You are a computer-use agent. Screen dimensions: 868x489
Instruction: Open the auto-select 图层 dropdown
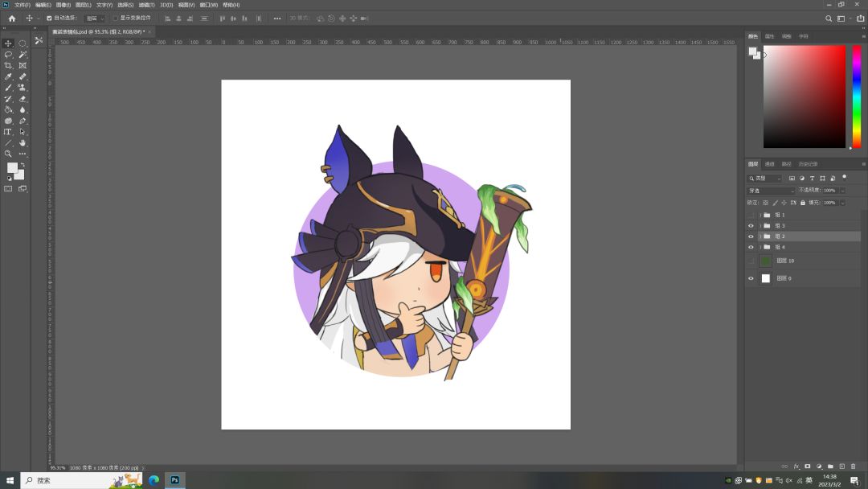pos(95,18)
